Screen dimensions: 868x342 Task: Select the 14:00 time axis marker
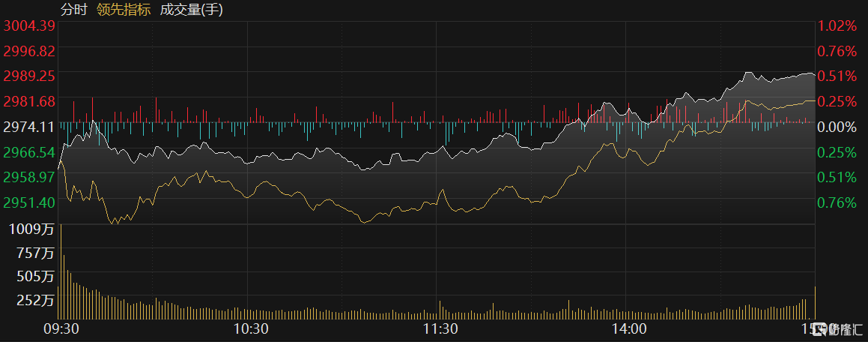pos(628,328)
